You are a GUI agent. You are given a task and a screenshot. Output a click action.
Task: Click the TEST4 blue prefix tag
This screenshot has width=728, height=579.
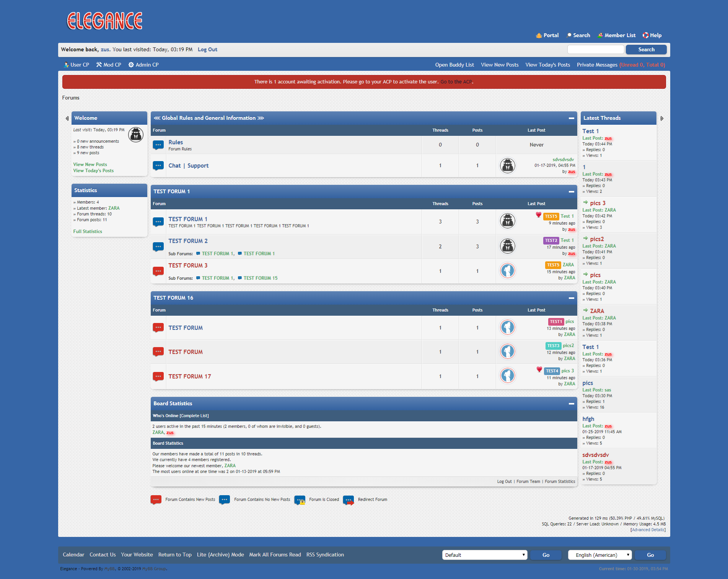552,371
